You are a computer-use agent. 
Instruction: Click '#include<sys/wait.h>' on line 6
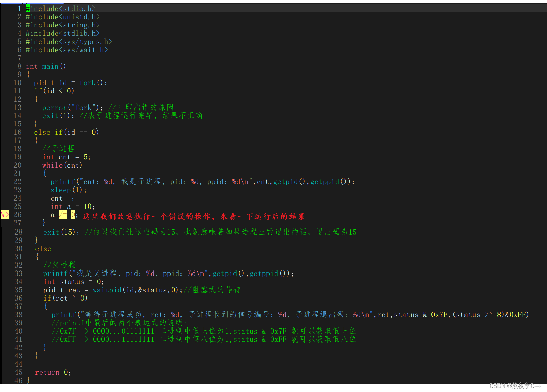point(67,50)
